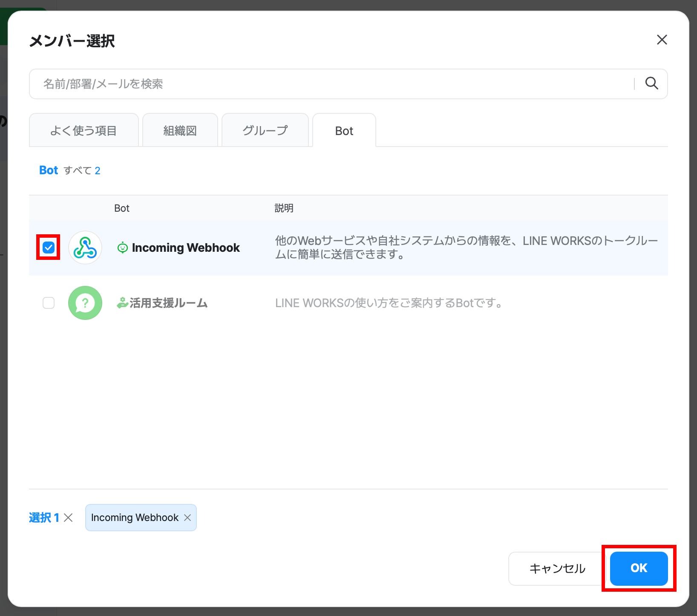Screen dimensions: 697x616
Task: Click the Incoming Webhook bot name
Action: 186,248
